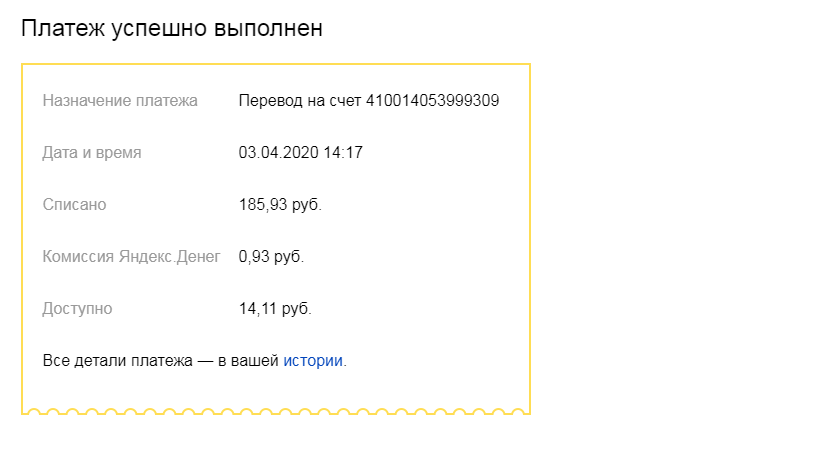Click the time value 14:17
The height and width of the screenshot is (460, 819).
pyautogui.click(x=342, y=153)
